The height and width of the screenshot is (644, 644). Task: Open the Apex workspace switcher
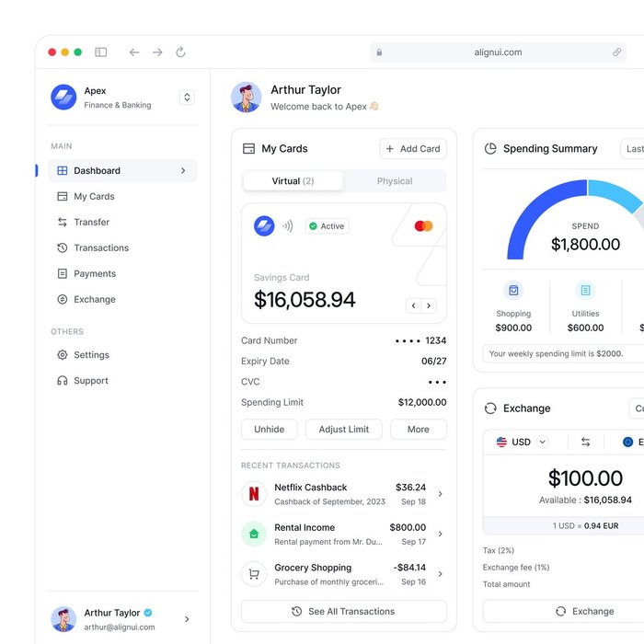(x=187, y=98)
